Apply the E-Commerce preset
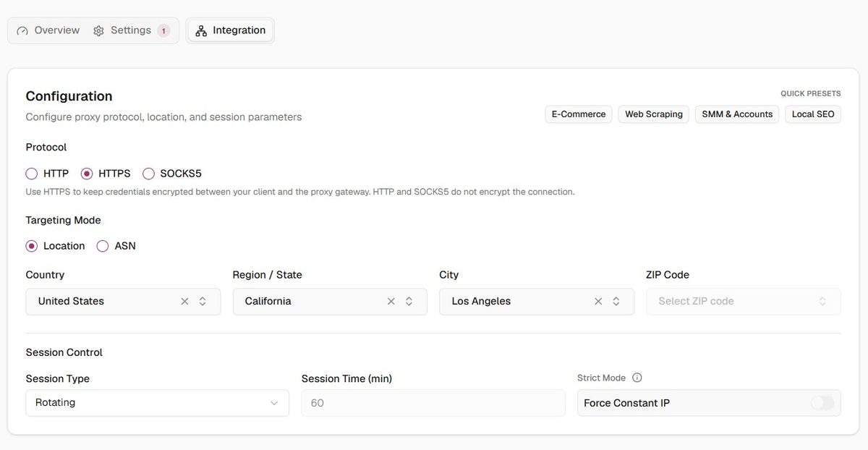Viewport: 868px width, 450px height. (x=579, y=114)
